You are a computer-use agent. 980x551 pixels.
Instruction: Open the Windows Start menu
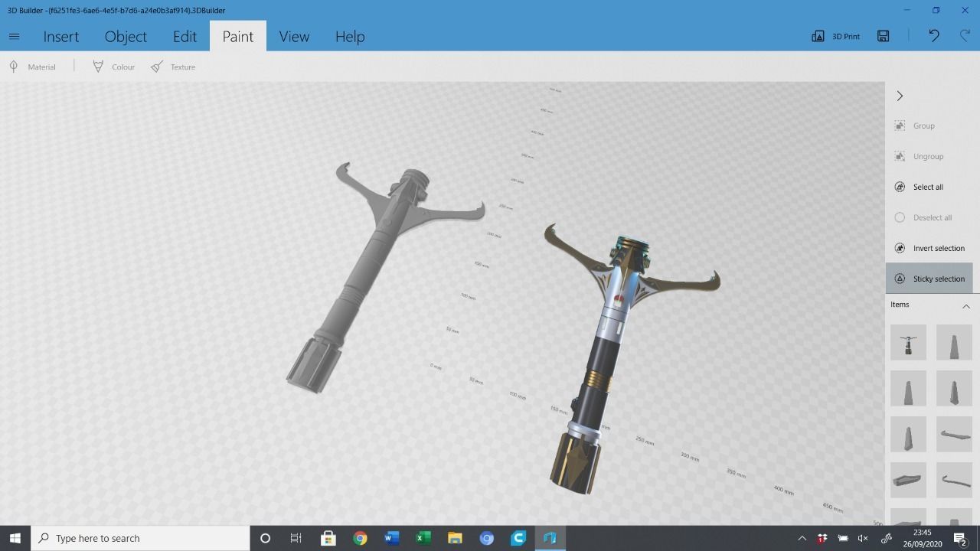pyautogui.click(x=15, y=538)
